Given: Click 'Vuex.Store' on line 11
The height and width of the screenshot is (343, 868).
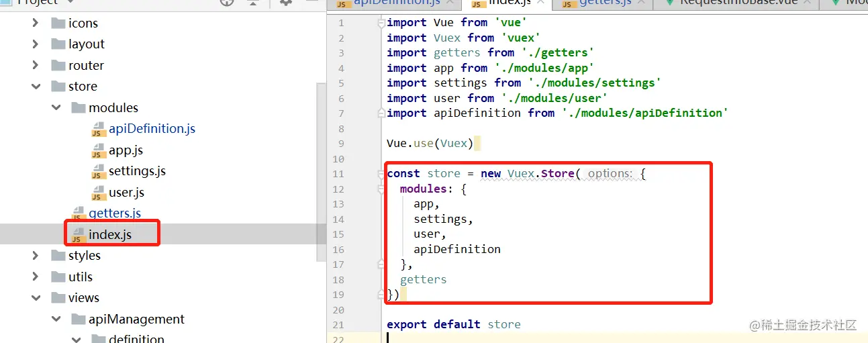Looking at the screenshot, I should point(541,174).
